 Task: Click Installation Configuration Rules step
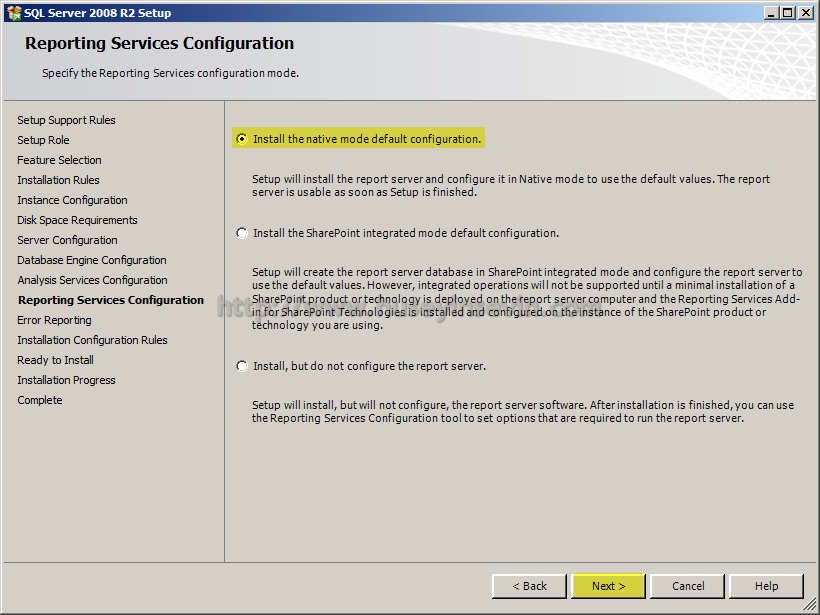[93, 340]
